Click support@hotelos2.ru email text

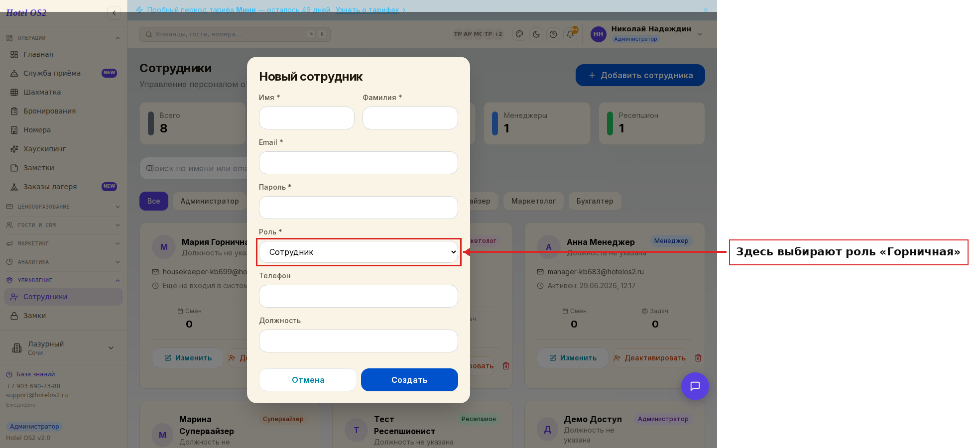point(37,395)
